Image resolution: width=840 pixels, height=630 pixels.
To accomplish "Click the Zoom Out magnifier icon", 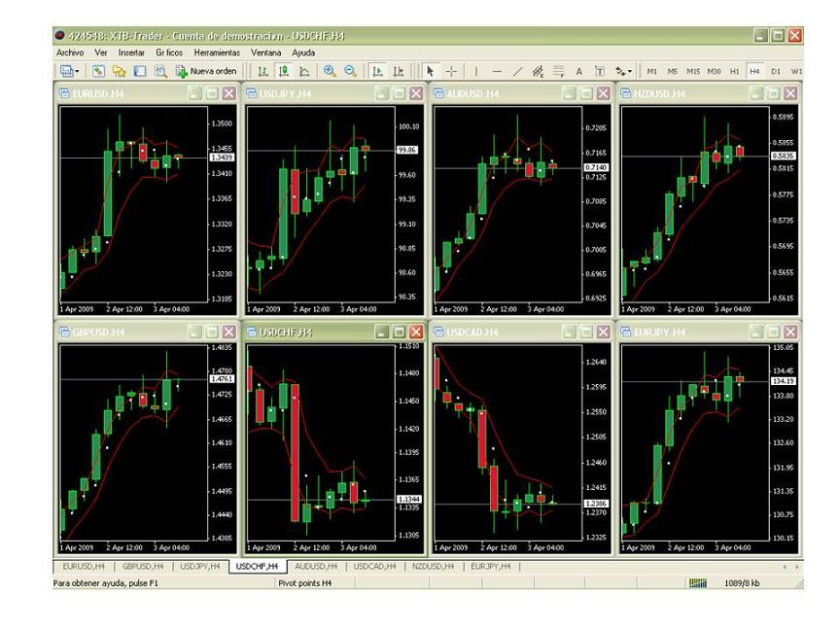I will pos(350,71).
